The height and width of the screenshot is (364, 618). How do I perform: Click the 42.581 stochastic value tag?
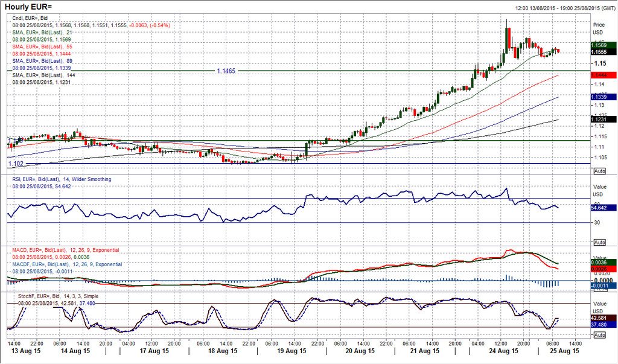604,318
